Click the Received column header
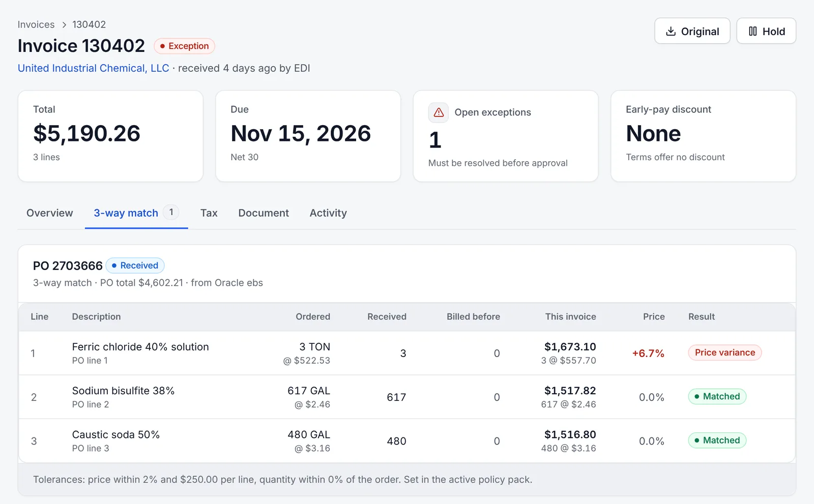This screenshot has width=814, height=504. (x=387, y=317)
